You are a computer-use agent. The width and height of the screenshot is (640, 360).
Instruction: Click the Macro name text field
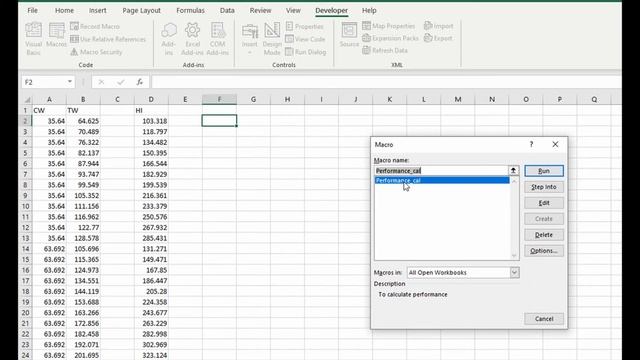441,171
